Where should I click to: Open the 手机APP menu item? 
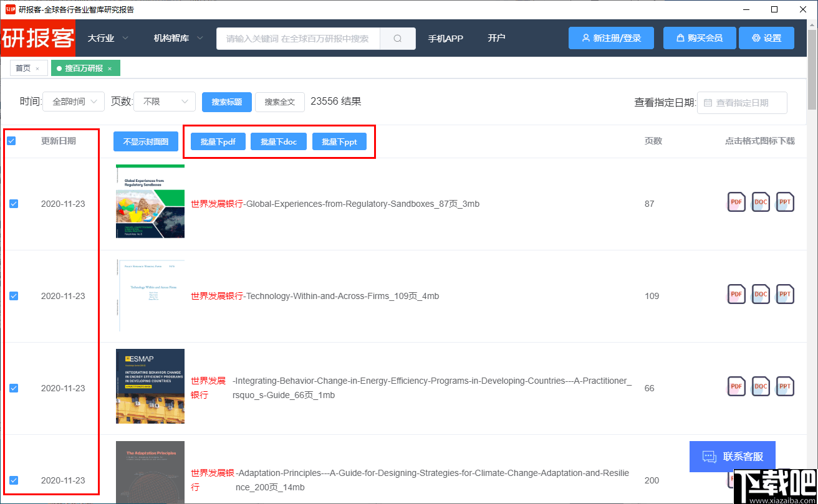pyautogui.click(x=445, y=38)
